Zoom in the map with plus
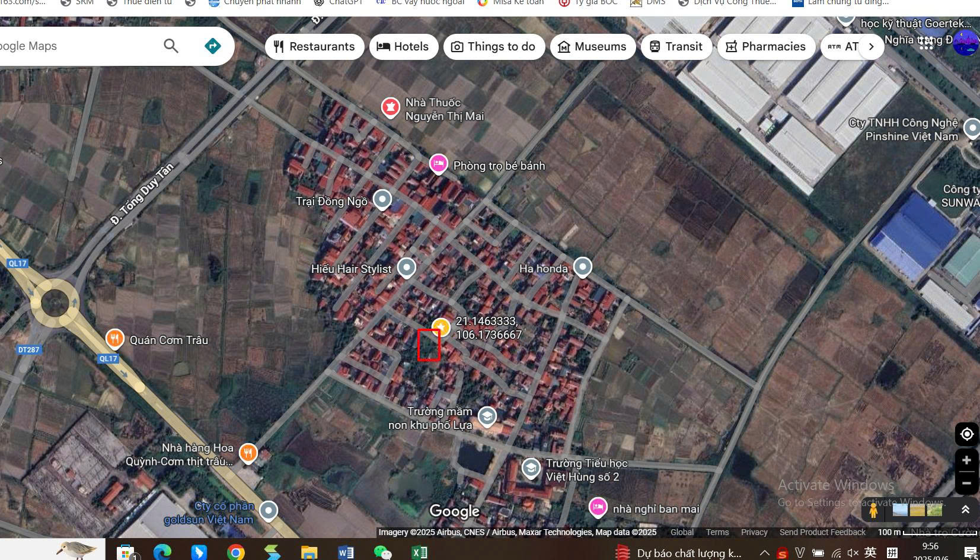Viewport: 980px width, 560px height. 966,460
